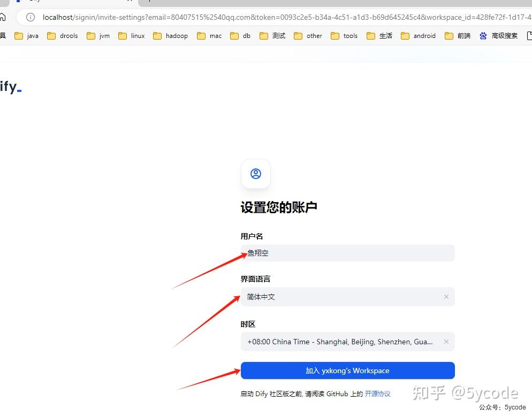Open the 生活 bookmarks folder
This screenshot has width=532, height=417.
click(379, 36)
